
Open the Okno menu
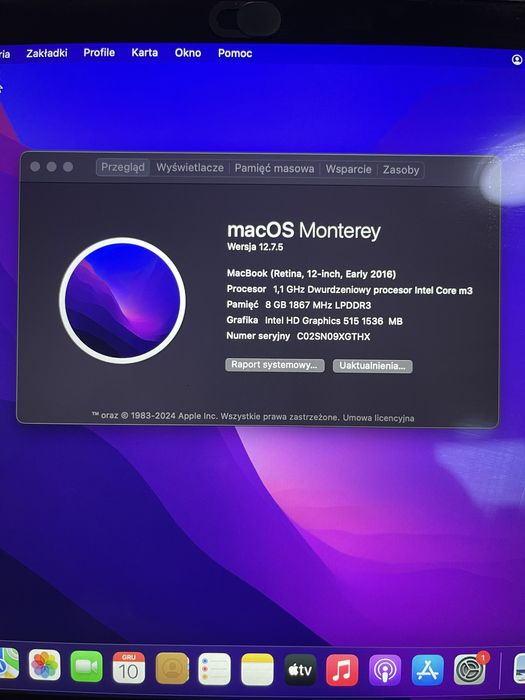click(188, 53)
